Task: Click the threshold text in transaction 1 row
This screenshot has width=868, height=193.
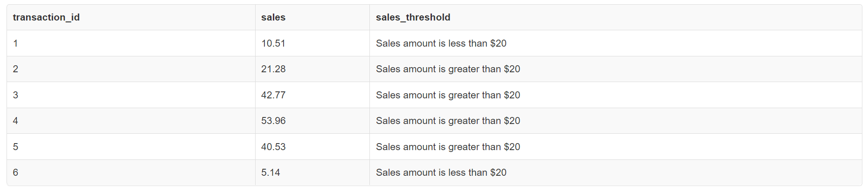Action: [441, 43]
